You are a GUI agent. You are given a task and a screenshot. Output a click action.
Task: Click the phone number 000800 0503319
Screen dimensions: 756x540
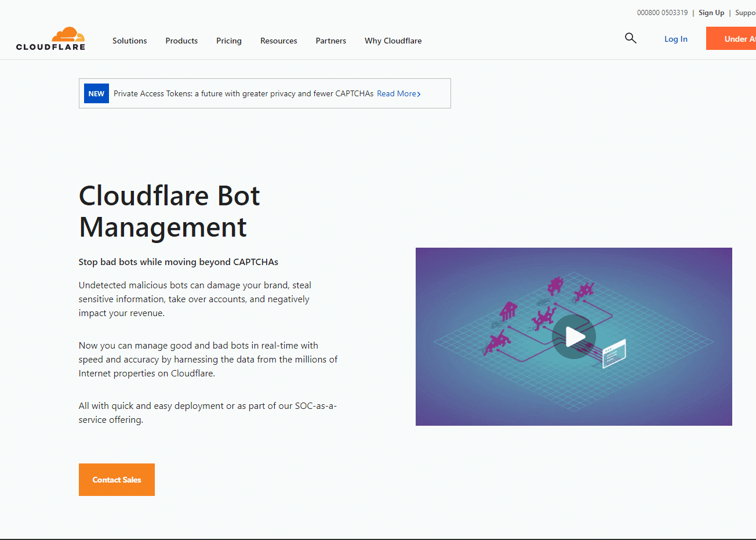coord(662,13)
